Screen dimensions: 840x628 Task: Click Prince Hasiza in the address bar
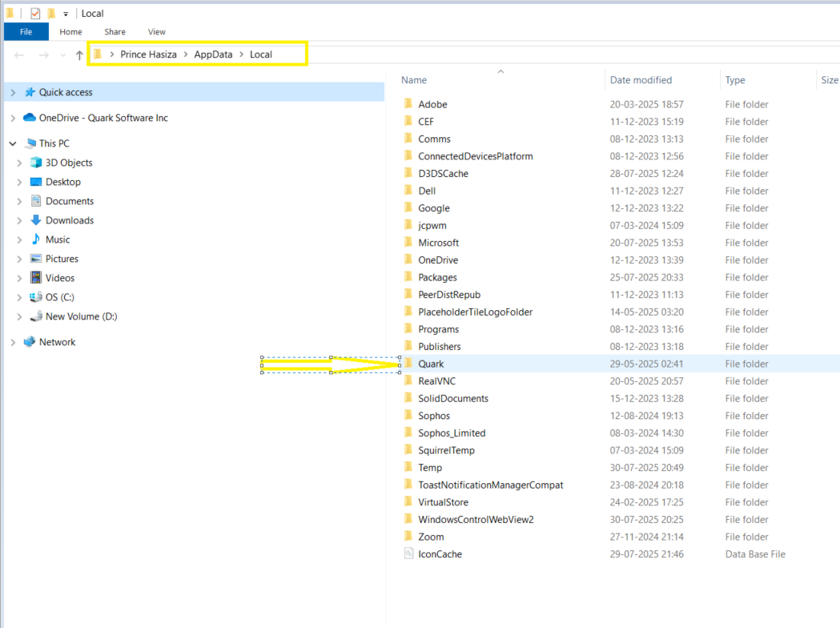(148, 54)
